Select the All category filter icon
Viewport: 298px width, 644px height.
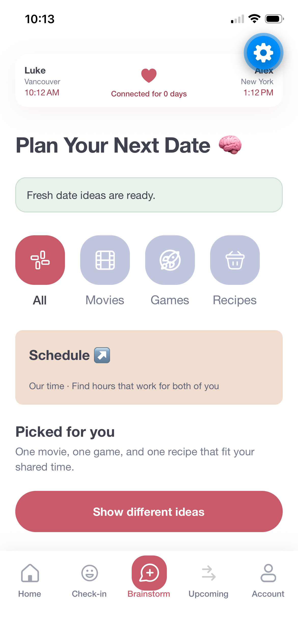(40, 260)
